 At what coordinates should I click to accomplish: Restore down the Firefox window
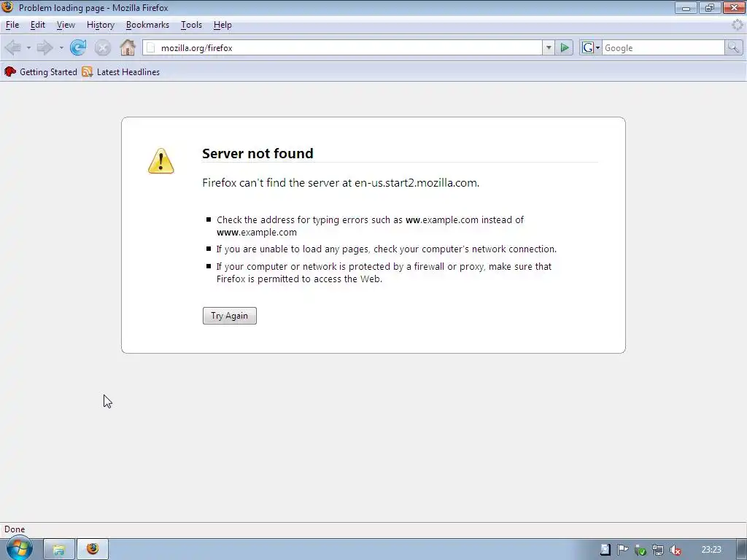(x=710, y=7)
